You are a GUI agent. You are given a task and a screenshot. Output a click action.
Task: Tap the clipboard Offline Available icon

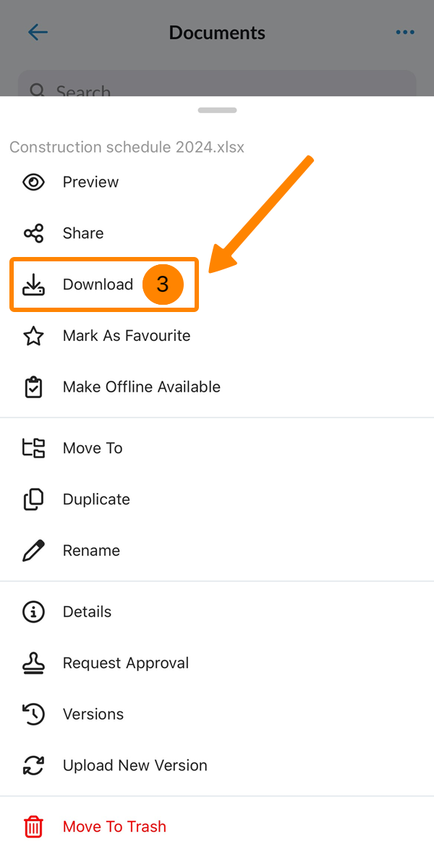point(33,387)
